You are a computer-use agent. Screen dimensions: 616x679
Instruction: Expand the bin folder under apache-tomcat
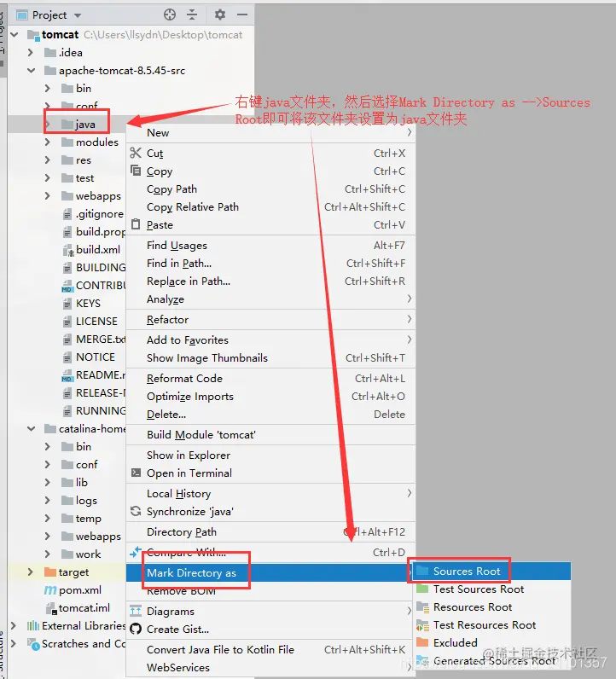coord(47,89)
